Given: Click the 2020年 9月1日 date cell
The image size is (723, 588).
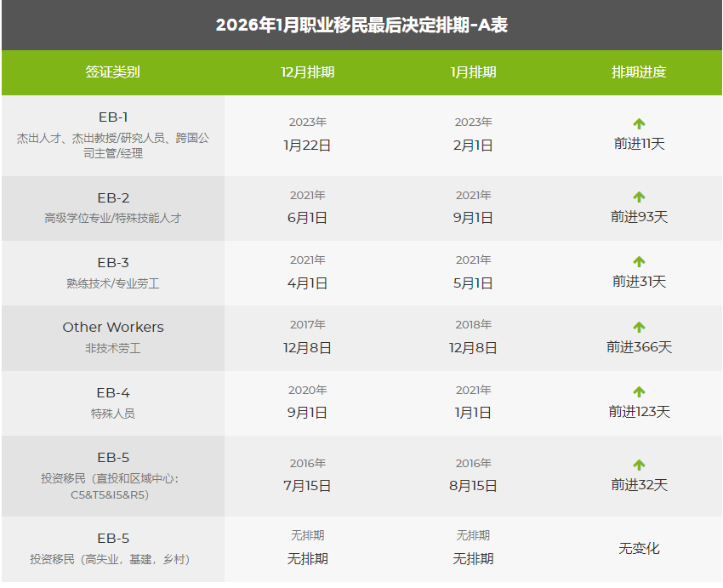Looking at the screenshot, I should pyautogui.click(x=307, y=402).
